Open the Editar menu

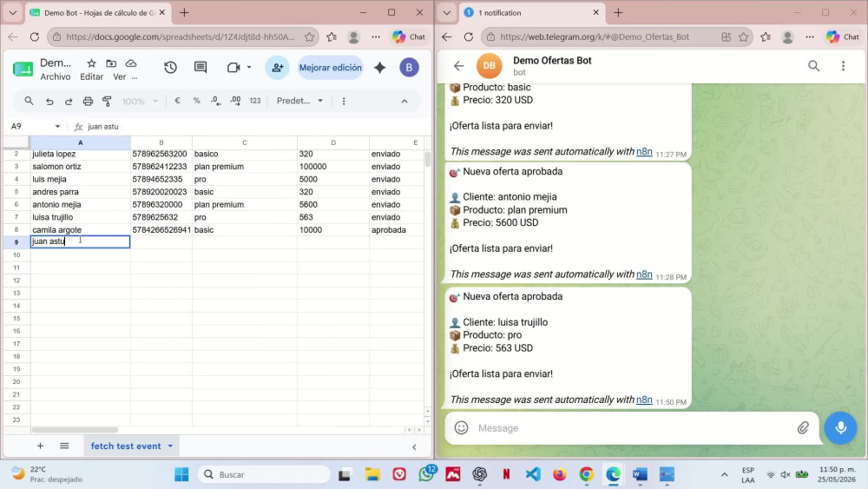click(91, 77)
